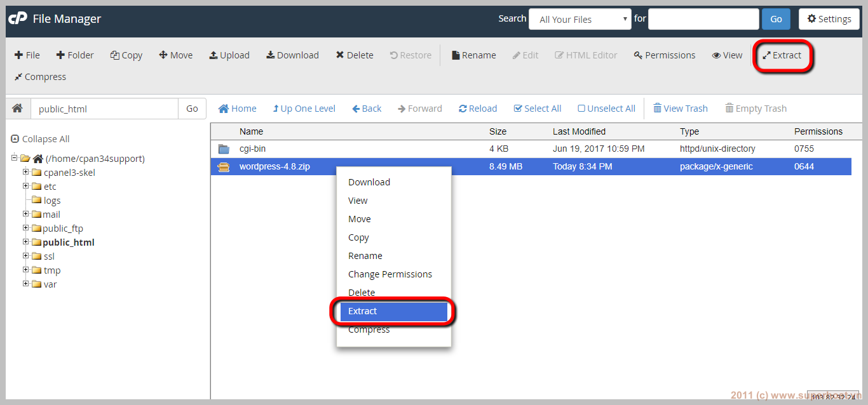
Task: Open Permissions from the toolbar
Action: [665, 55]
